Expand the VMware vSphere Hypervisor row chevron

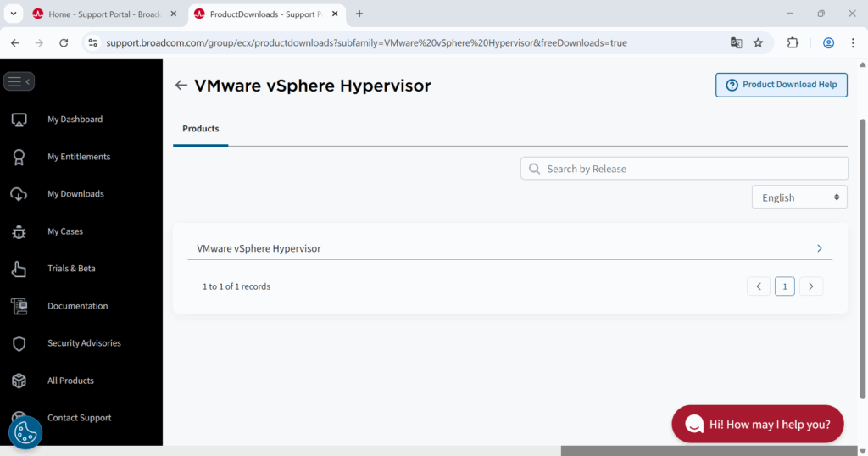[x=819, y=248]
